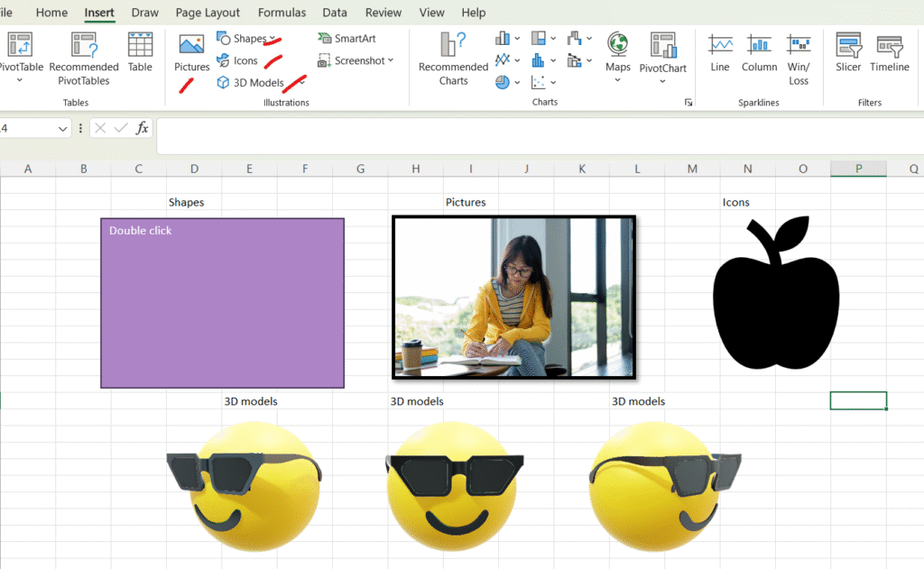924x569 pixels.
Task: Select the photo of woman writing
Action: [513, 297]
